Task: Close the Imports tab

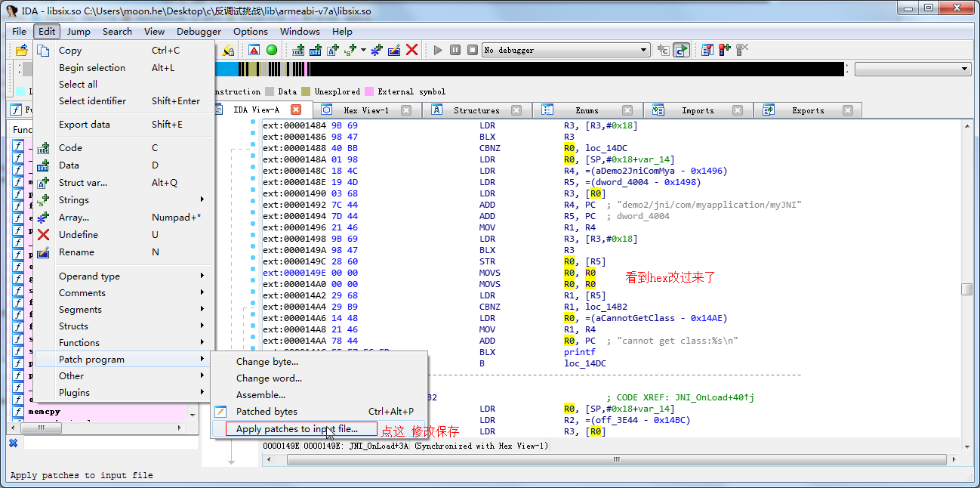Action: click(737, 110)
